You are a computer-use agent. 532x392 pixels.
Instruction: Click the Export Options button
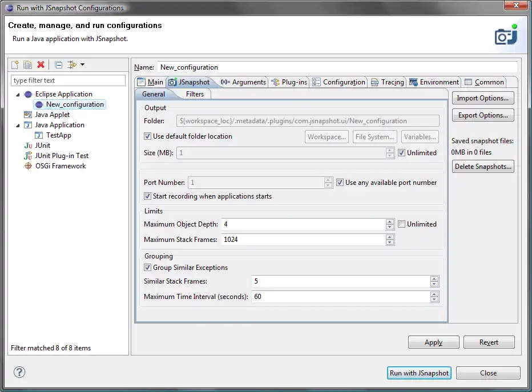tap(483, 115)
